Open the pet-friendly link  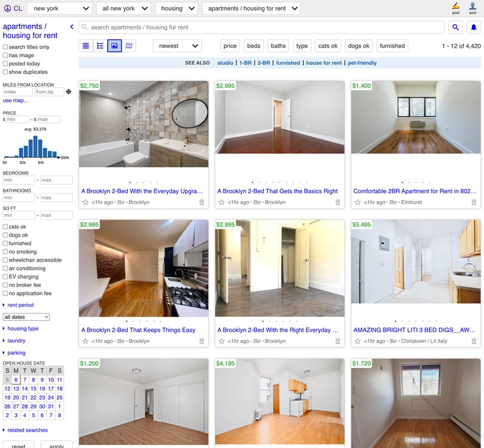point(362,63)
